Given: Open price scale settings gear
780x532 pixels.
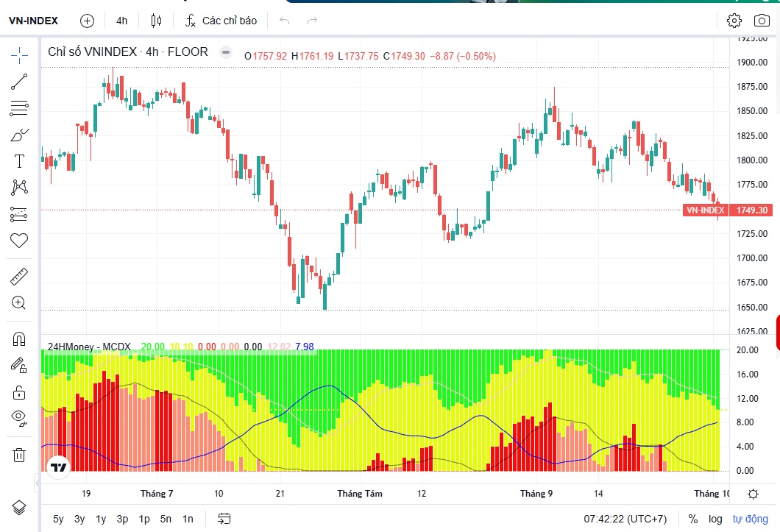Looking at the screenshot, I should 753,494.
